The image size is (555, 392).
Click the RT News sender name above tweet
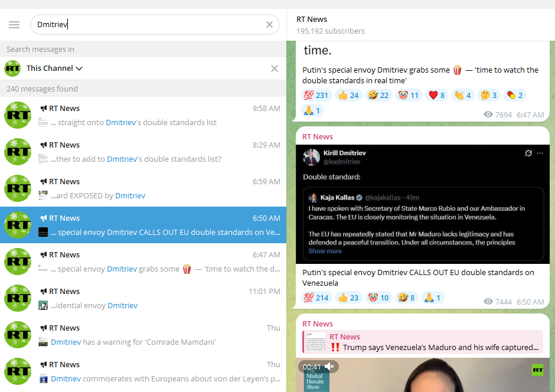(318, 136)
